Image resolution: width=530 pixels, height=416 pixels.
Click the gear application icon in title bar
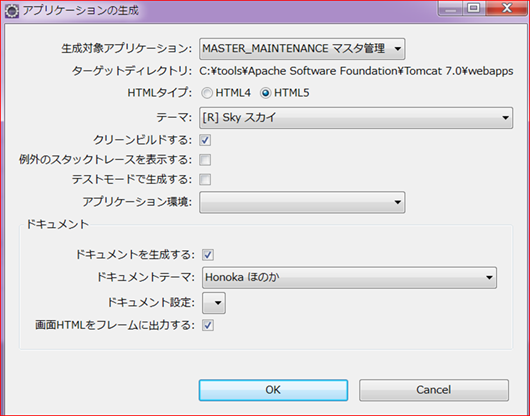(12, 11)
